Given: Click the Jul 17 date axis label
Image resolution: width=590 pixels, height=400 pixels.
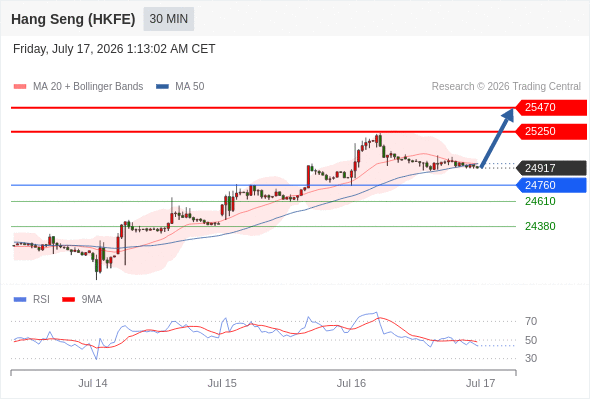Looking at the screenshot, I should (481, 383).
